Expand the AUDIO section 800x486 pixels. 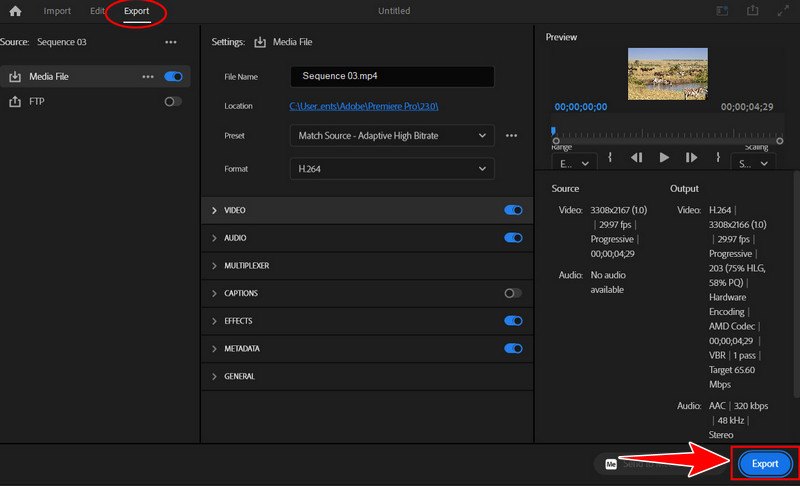click(x=214, y=238)
